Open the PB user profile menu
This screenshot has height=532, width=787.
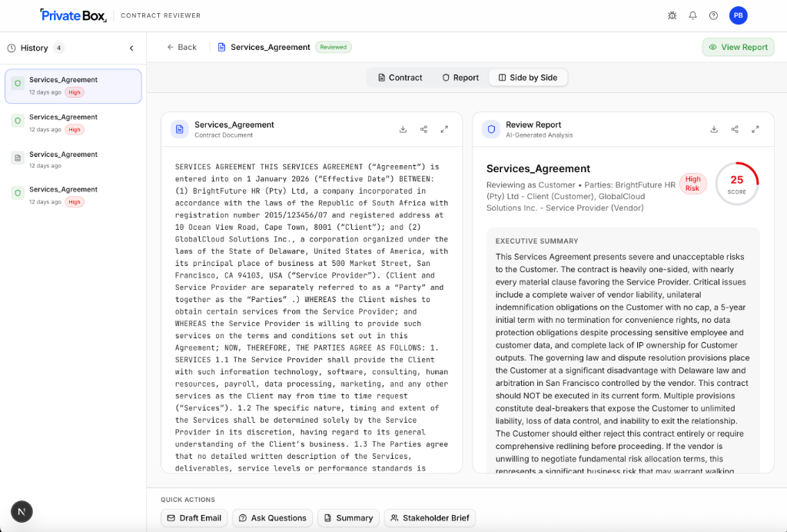click(738, 15)
